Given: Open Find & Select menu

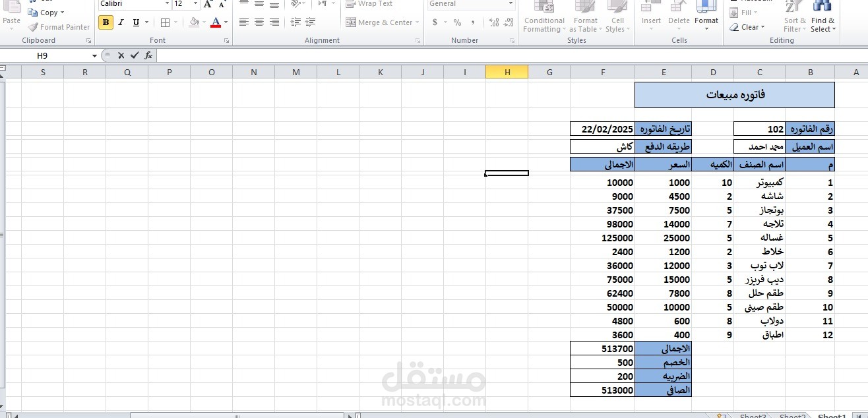Looking at the screenshot, I should tap(822, 17).
